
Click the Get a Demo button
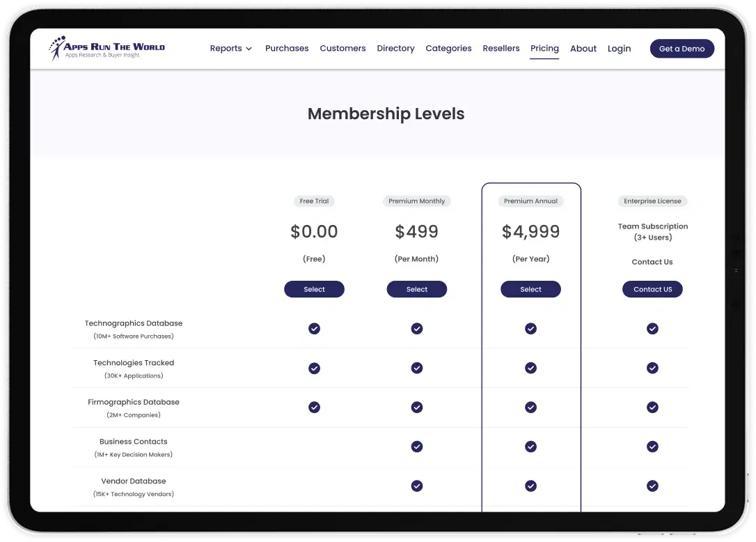coord(682,49)
